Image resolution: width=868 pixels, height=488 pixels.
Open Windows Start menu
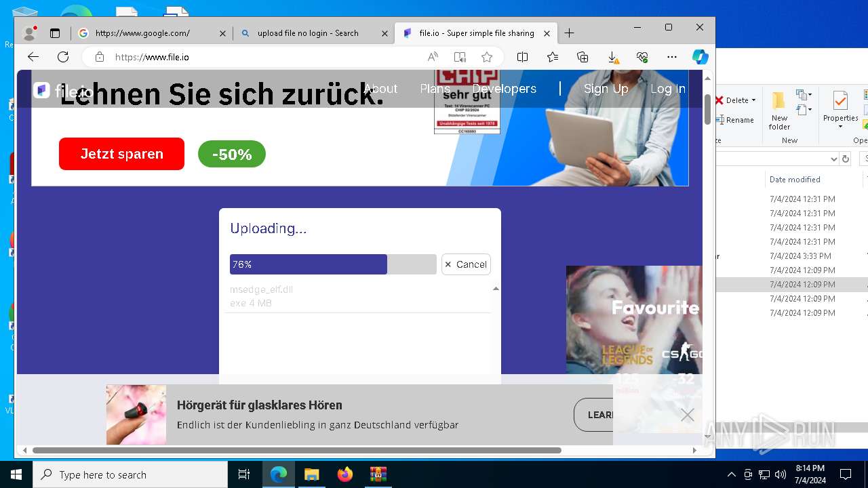pyautogui.click(x=16, y=474)
